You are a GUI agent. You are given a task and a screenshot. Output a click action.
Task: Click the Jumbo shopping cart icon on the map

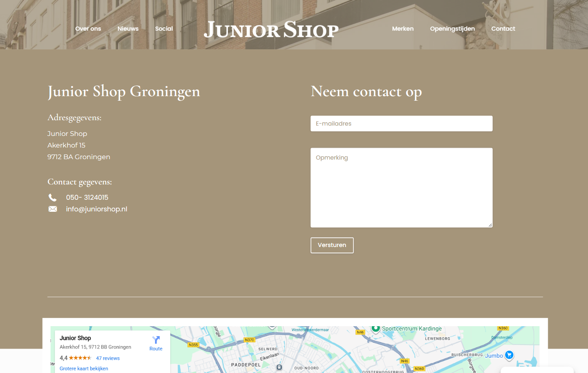(x=509, y=355)
